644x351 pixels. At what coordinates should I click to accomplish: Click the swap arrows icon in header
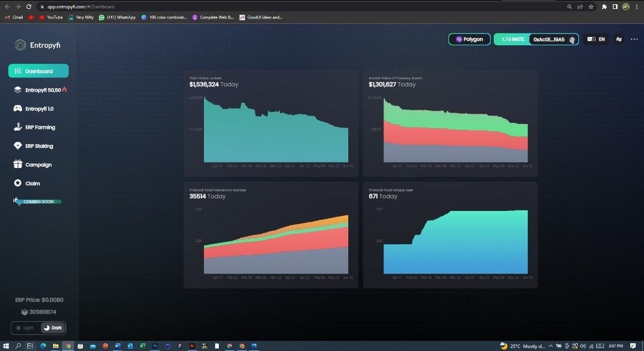pos(619,39)
